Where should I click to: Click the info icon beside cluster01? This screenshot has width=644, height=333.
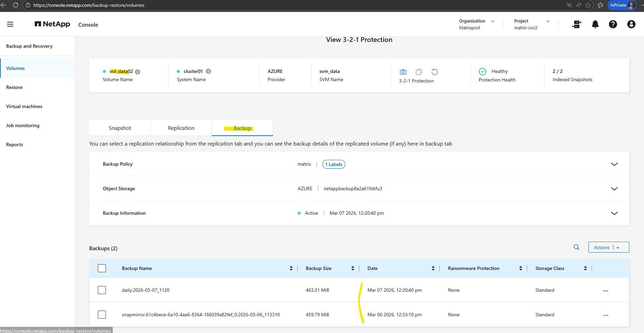tap(208, 71)
